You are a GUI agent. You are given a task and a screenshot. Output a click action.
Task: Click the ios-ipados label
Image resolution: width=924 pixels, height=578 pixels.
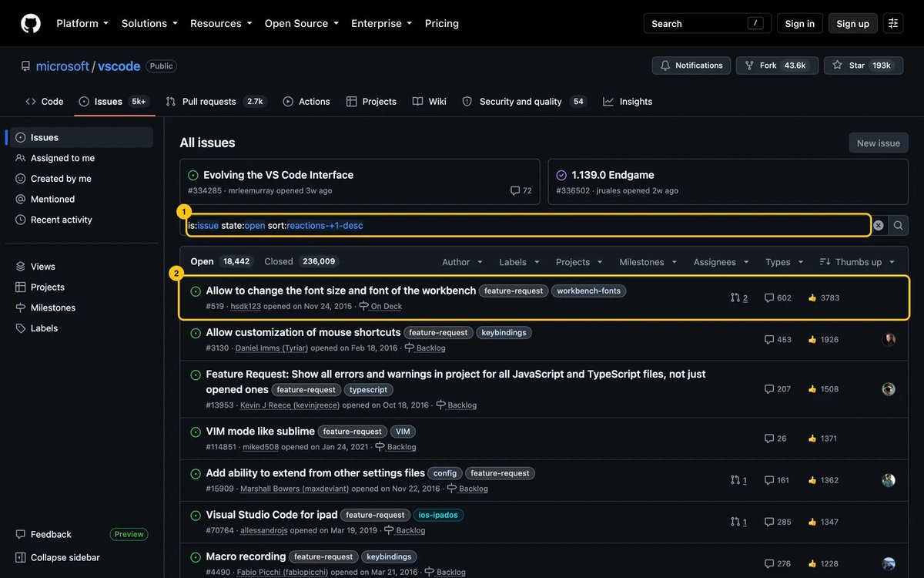(438, 515)
